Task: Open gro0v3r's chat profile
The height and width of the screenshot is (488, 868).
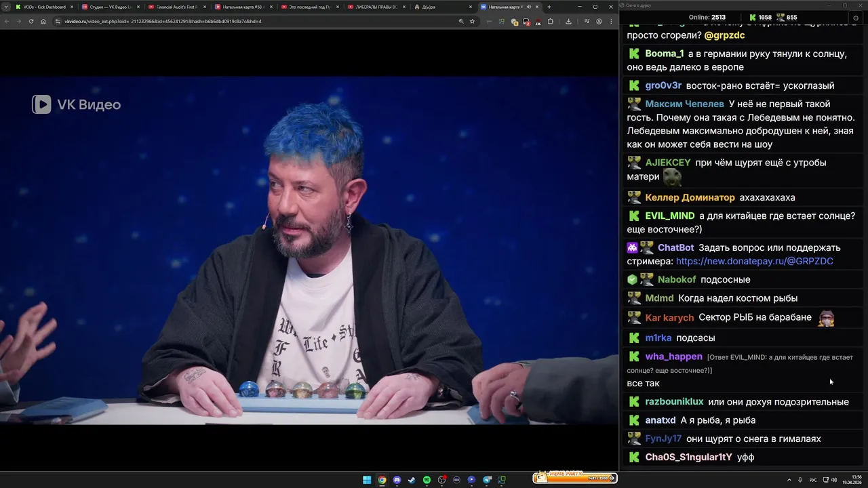Action: click(x=663, y=85)
